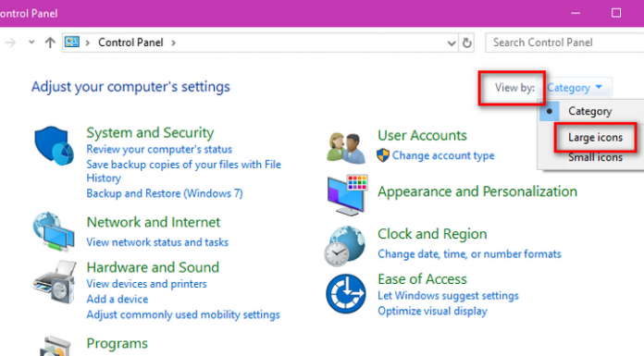Click chevron before Control Panel in breadcrumb

tap(88, 43)
